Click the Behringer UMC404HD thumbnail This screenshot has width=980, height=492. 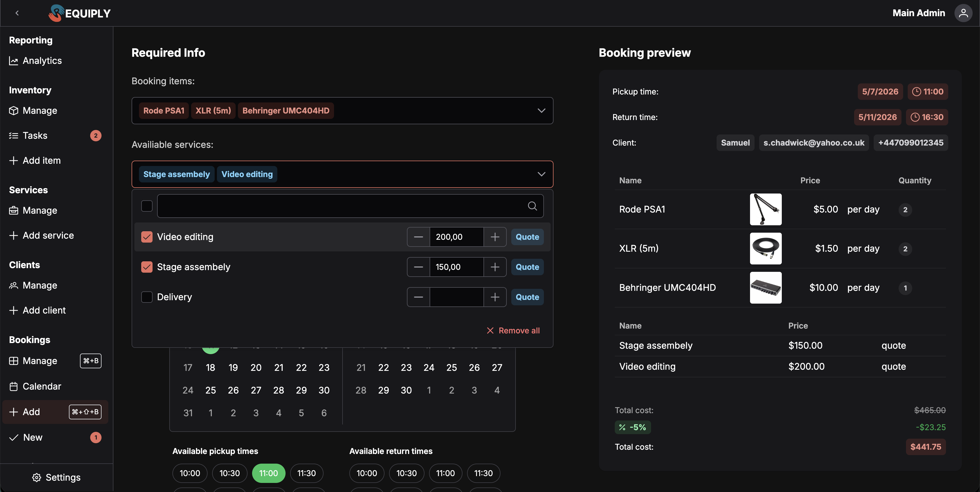point(765,287)
